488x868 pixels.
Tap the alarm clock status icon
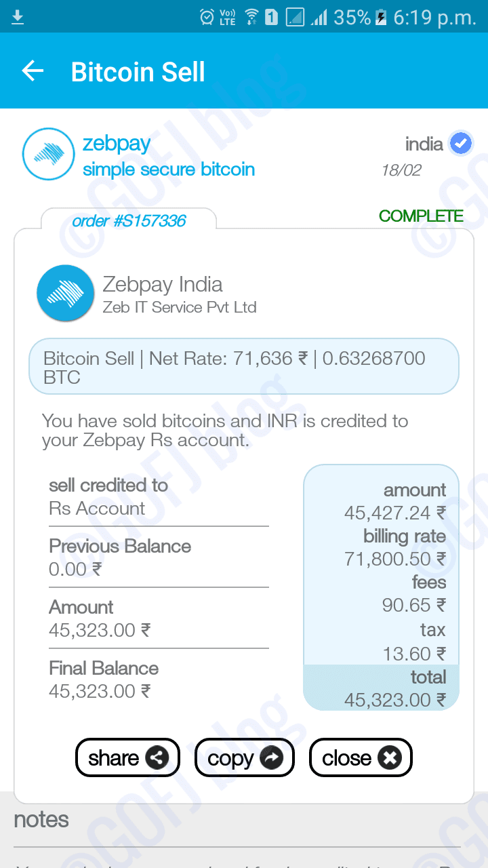[207, 18]
